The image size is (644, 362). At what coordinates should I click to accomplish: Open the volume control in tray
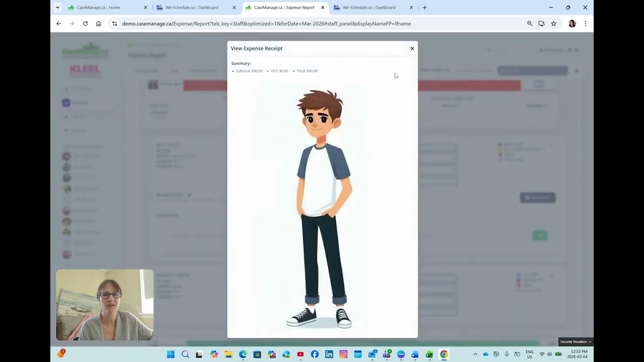(x=549, y=354)
